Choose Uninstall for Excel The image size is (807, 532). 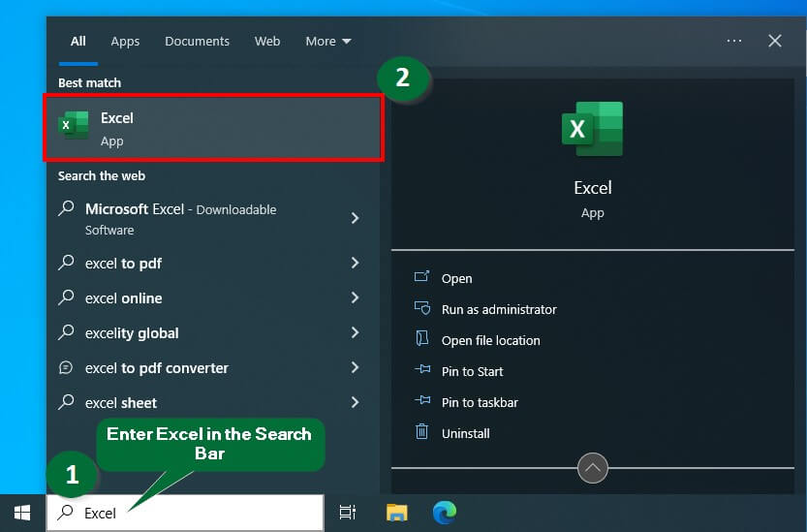coord(465,433)
